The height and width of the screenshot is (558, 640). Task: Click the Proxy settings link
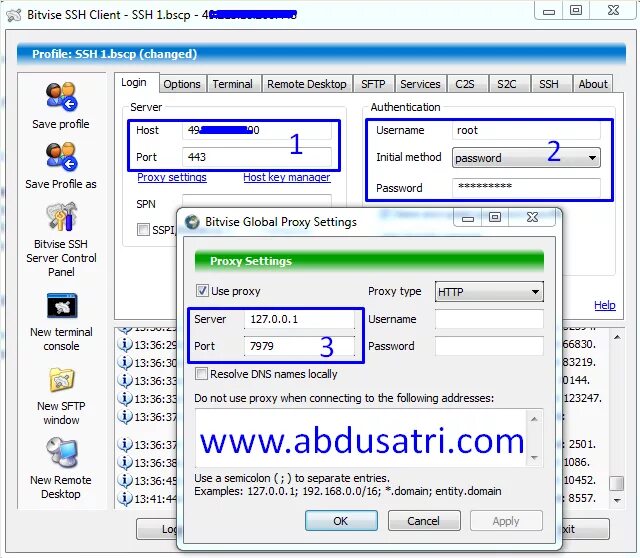coord(172,177)
